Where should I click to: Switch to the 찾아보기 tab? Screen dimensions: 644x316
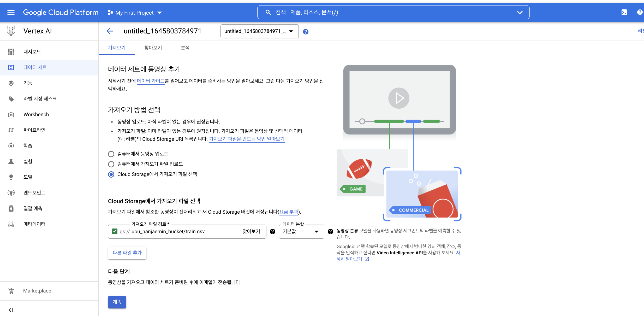click(x=153, y=48)
